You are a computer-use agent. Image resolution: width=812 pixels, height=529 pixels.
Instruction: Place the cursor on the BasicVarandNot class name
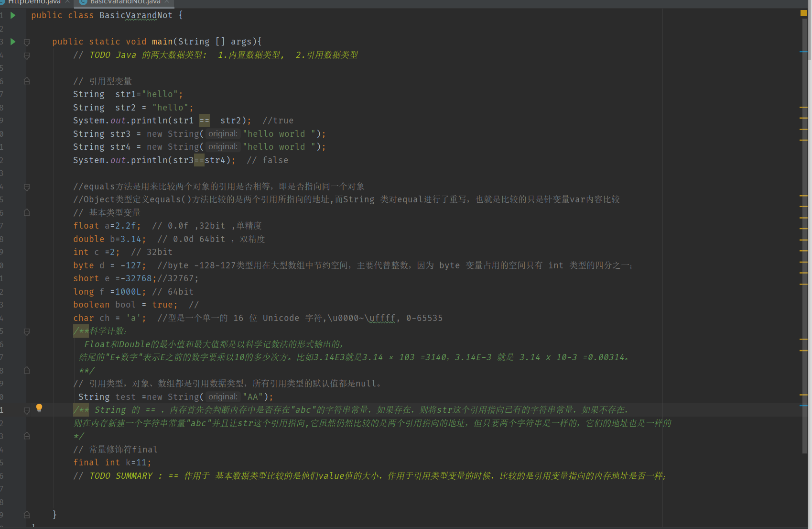click(136, 15)
